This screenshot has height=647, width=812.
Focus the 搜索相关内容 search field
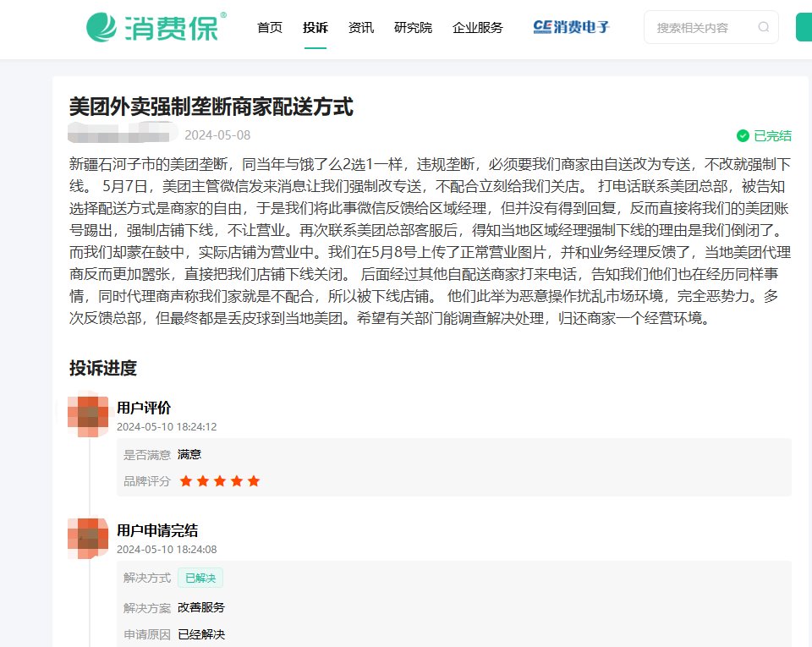(711, 27)
